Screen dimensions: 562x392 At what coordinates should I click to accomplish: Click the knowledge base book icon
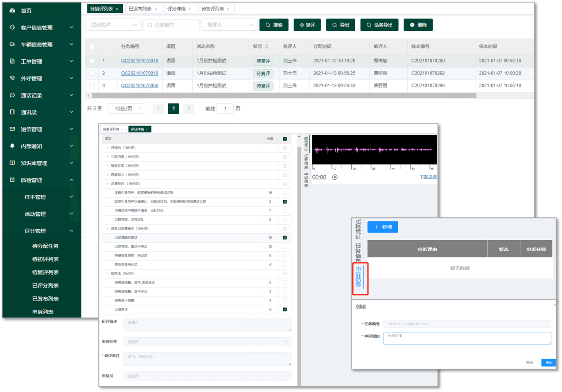12,163
